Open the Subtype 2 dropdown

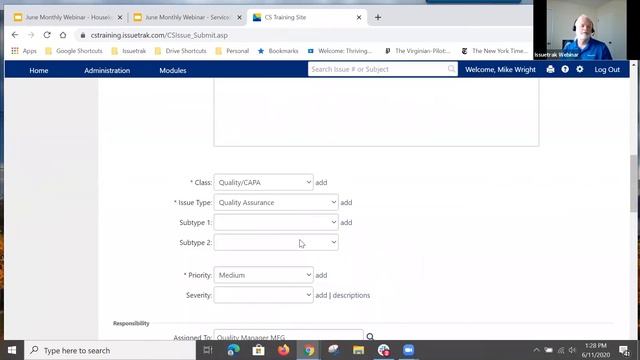coord(276,242)
